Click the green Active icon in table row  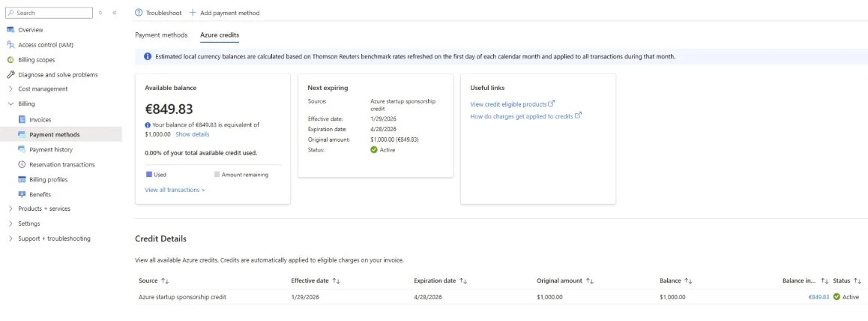click(x=837, y=297)
